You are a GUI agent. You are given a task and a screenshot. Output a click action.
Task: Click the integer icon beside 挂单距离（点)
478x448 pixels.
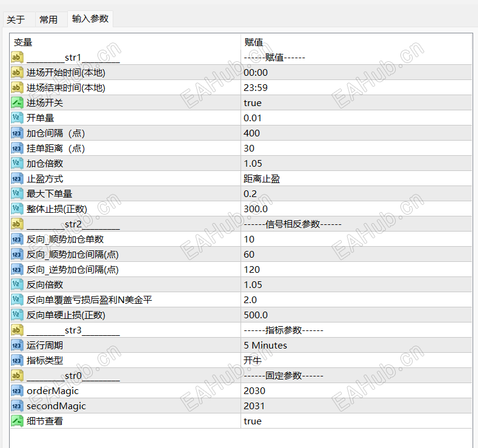pyautogui.click(x=17, y=149)
